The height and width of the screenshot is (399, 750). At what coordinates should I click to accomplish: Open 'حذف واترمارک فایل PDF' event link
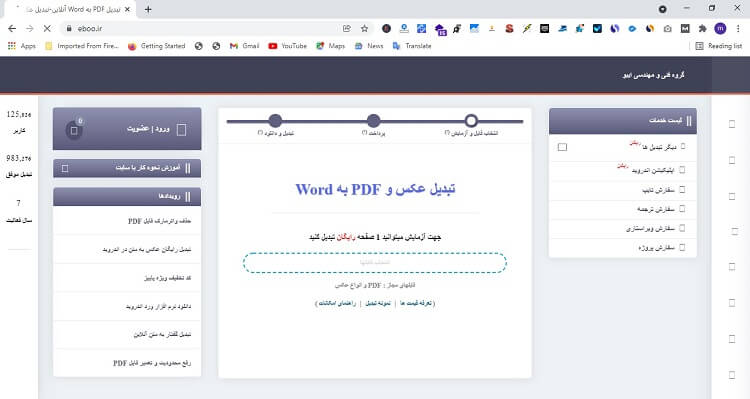tap(159, 221)
